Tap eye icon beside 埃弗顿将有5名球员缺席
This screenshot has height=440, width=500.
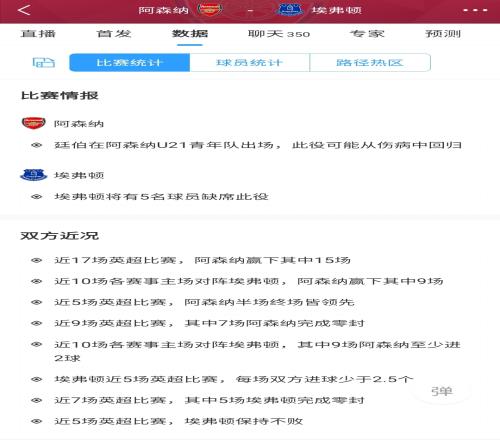click(36, 197)
